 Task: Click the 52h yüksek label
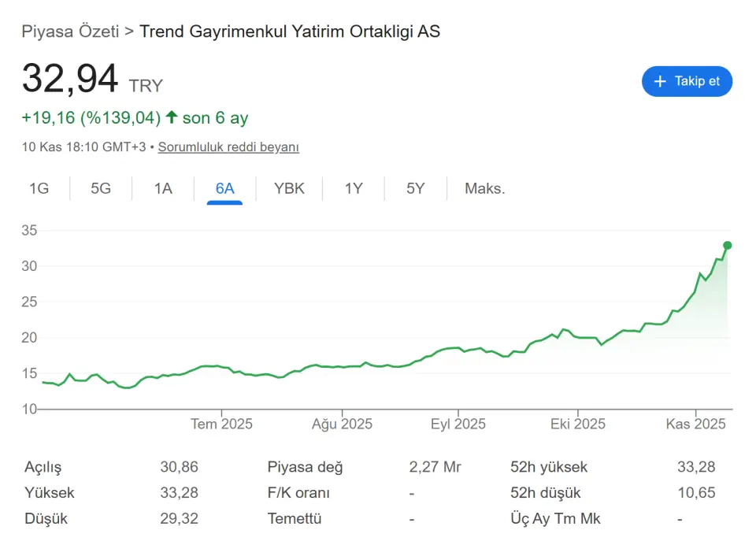pyautogui.click(x=549, y=467)
